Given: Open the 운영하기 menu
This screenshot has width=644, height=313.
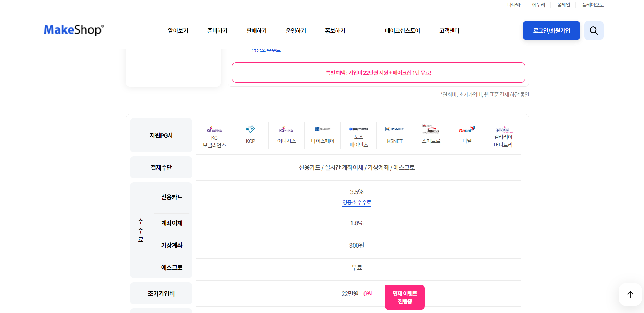Looking at the screenshot, I should (296, 31).
